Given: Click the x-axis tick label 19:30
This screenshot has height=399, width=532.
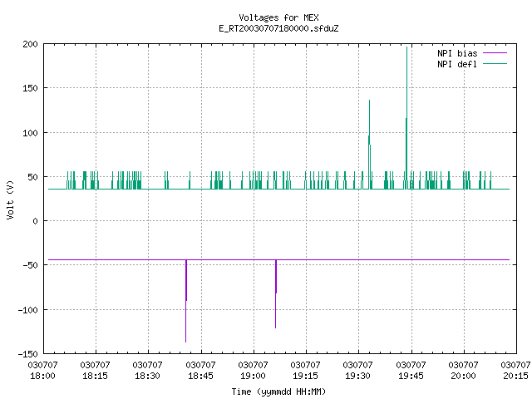Looking at the screenshot, I should tap(357, 376).
